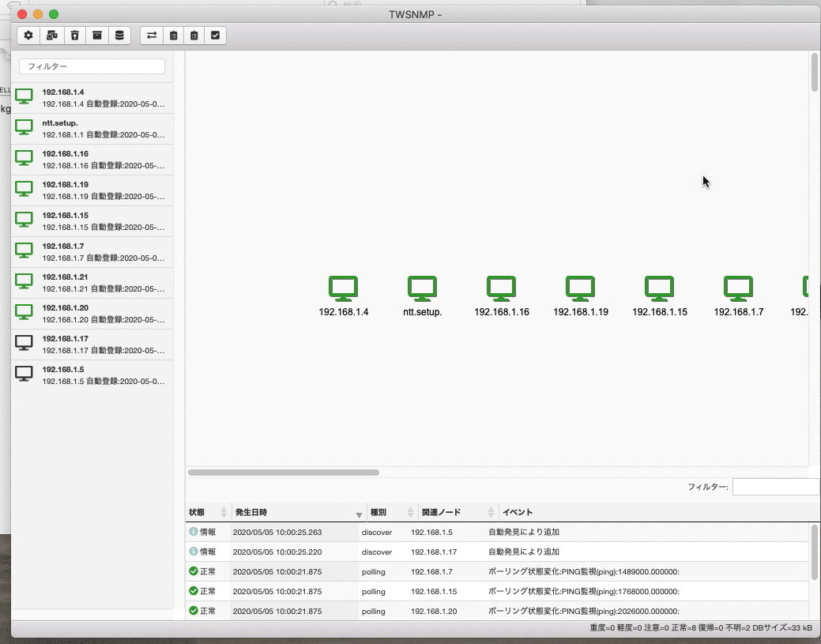Click 正常 status of the 192.168.1.20 event

[x=202, y=611]
